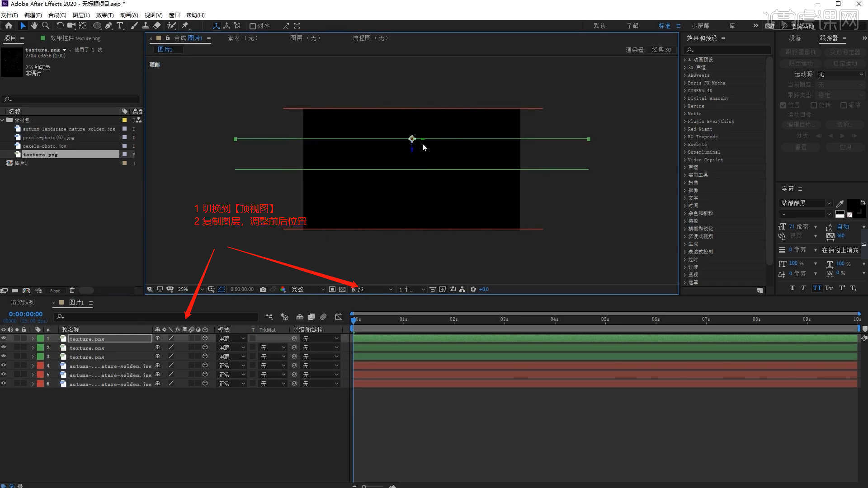
Task: Click the 经典 3D renderer button
Action: tap(661, 50)
